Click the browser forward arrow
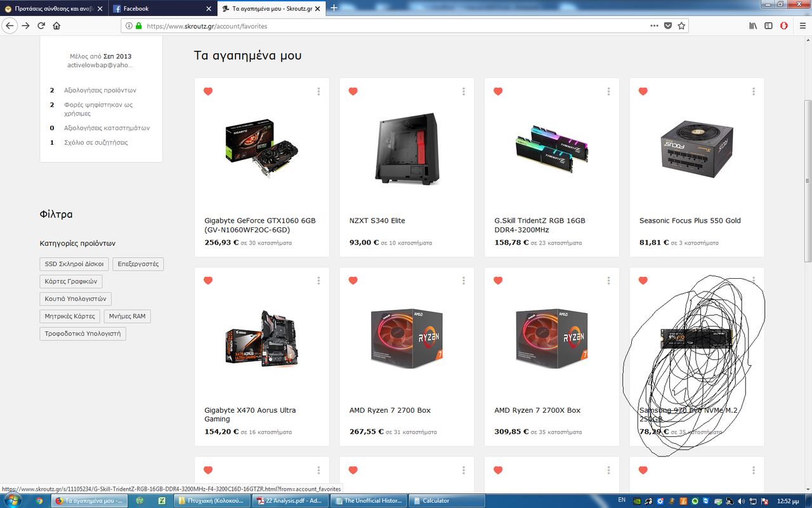This screenshot has width=812, height=508. [25, 26]
